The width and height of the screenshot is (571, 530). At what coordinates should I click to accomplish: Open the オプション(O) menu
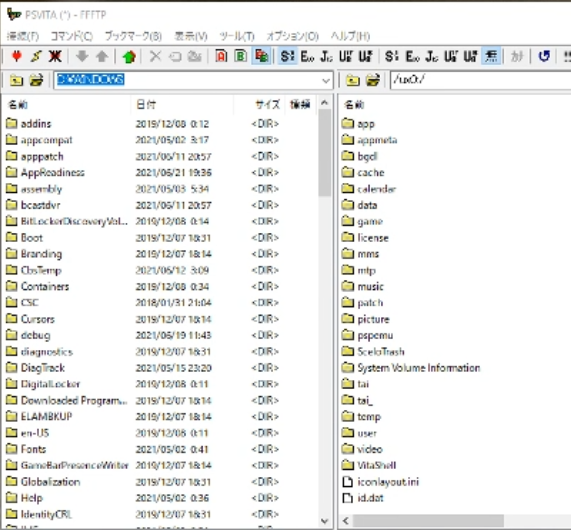(292, 36)
